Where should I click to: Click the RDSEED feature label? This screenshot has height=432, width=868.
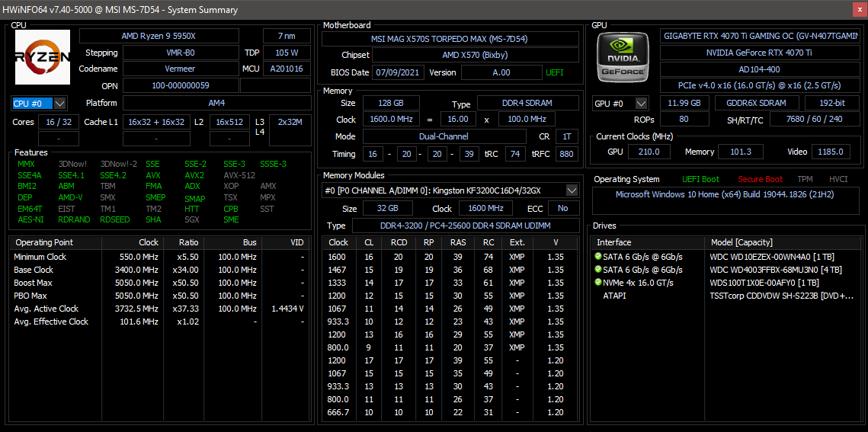(115, 219)
